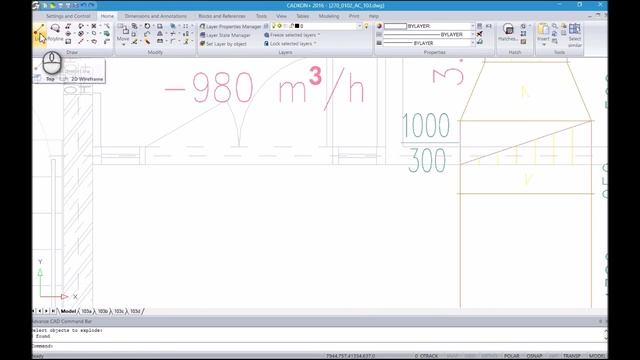Click the magnifier icon in Tools panel
The image size is (640, 360).
point(555,26)
